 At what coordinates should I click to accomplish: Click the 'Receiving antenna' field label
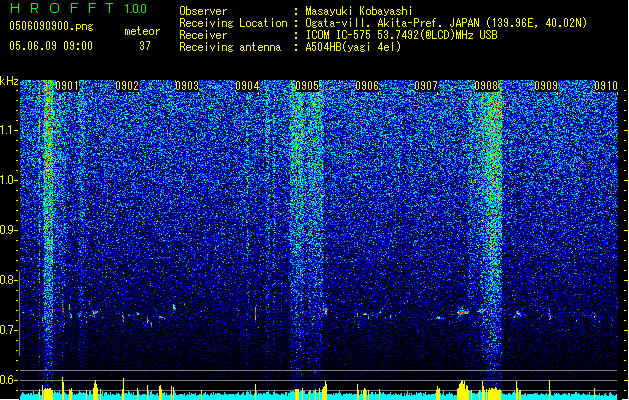pos(230,47)
